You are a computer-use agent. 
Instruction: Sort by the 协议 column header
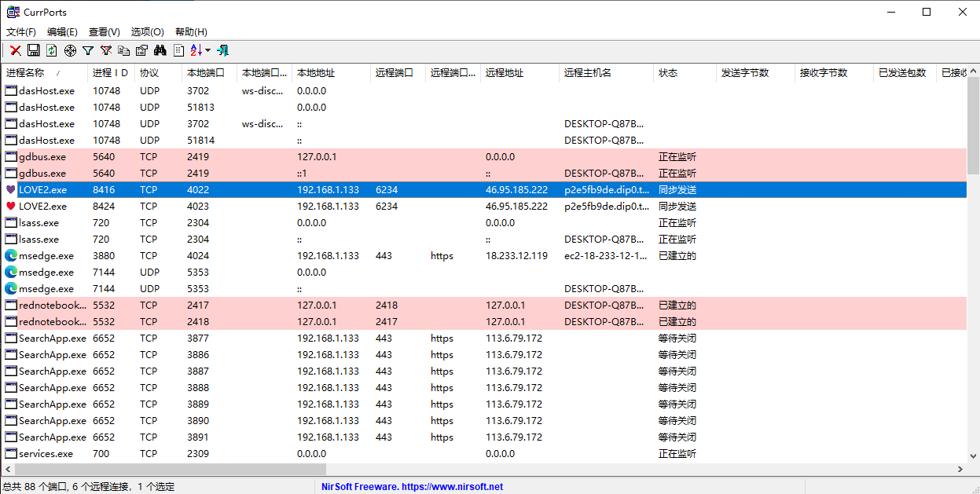[x=158, y=73]
